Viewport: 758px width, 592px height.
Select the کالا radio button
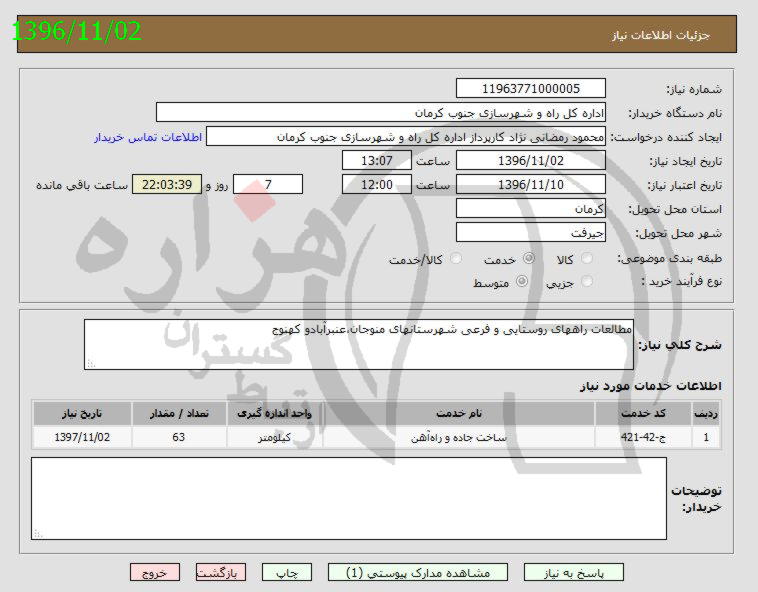point(587,259)
